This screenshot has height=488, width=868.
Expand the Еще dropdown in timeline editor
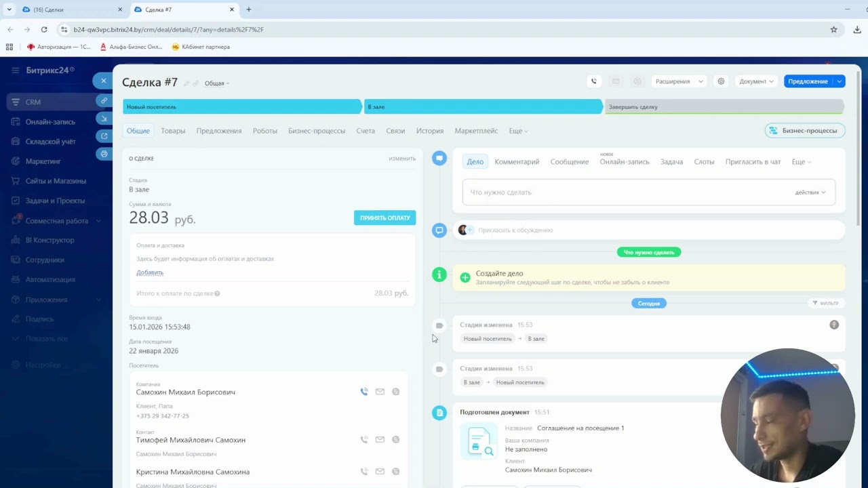[x=801, y=162]
